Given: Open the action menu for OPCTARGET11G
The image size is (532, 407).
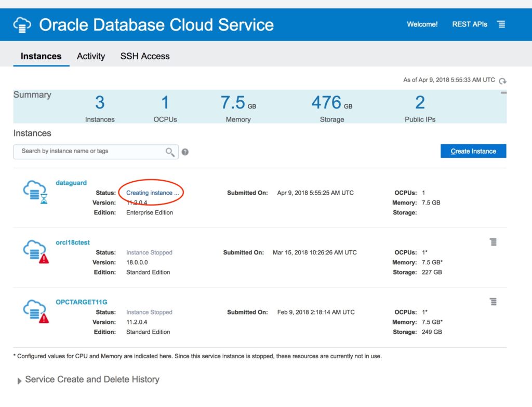Looking at the screenshot, I should tap(493, 302).
